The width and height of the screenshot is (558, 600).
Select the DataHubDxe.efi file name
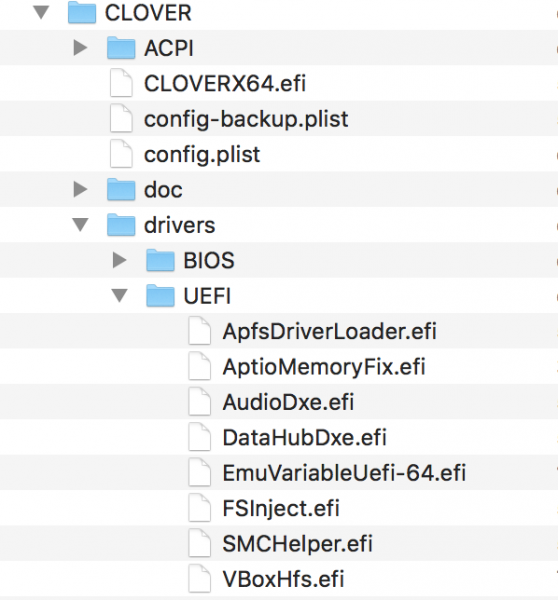click(305, 438)
